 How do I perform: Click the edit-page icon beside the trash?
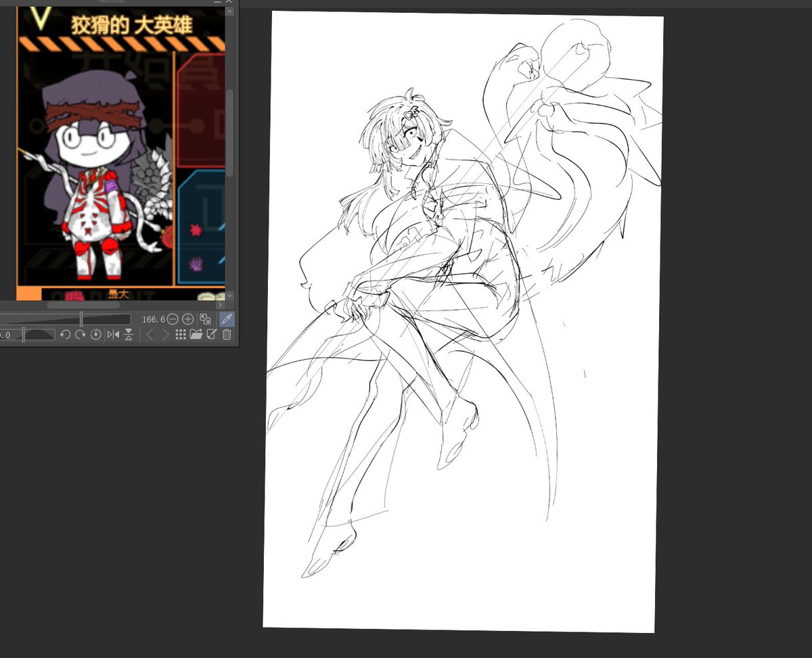pos(212,334)
